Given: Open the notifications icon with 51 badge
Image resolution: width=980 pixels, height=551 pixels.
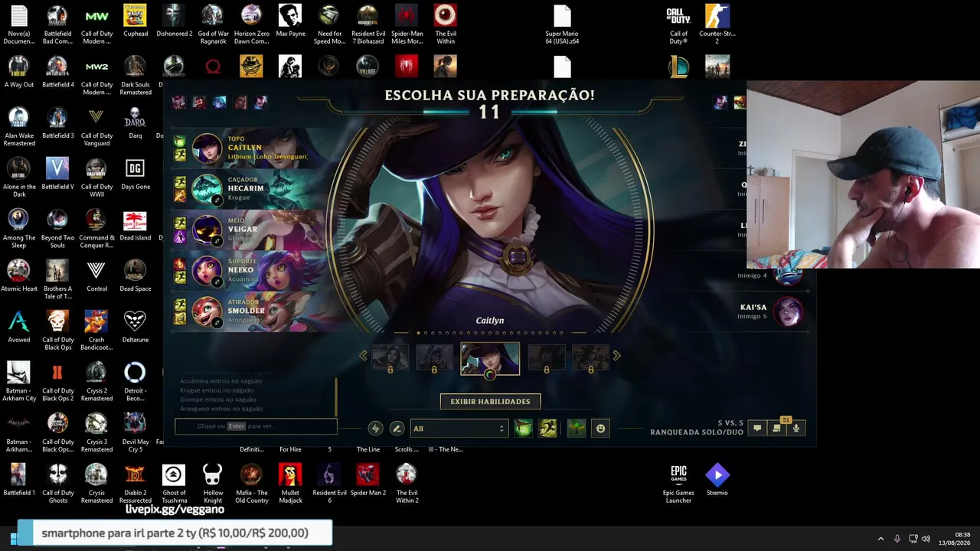Looking at the screenshot, I should coord(777,427).
